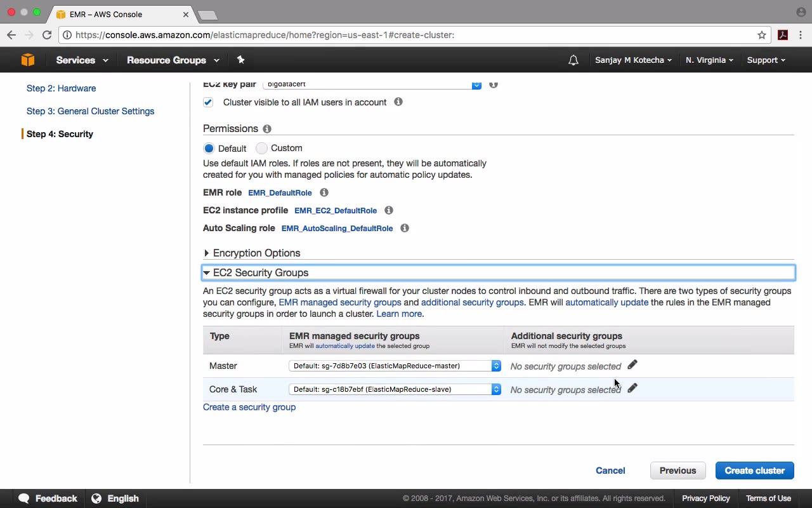The image size is (812, 508).
Task: Show info for Cluster visible to all IAM users
Action: coord(398,102)
